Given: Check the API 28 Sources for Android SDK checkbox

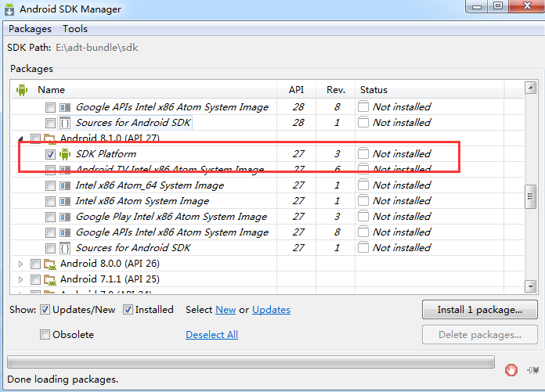Looking at the screenshot, I should (x=50, y=123).
